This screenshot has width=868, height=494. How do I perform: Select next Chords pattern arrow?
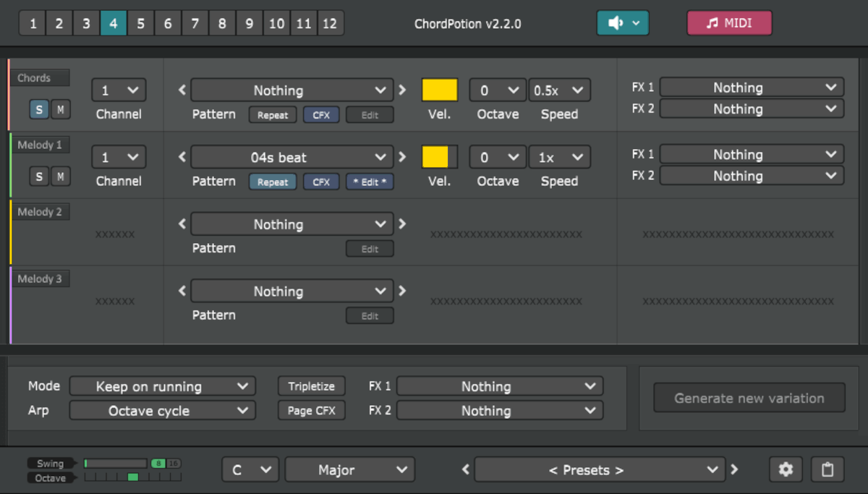(402, 90)
